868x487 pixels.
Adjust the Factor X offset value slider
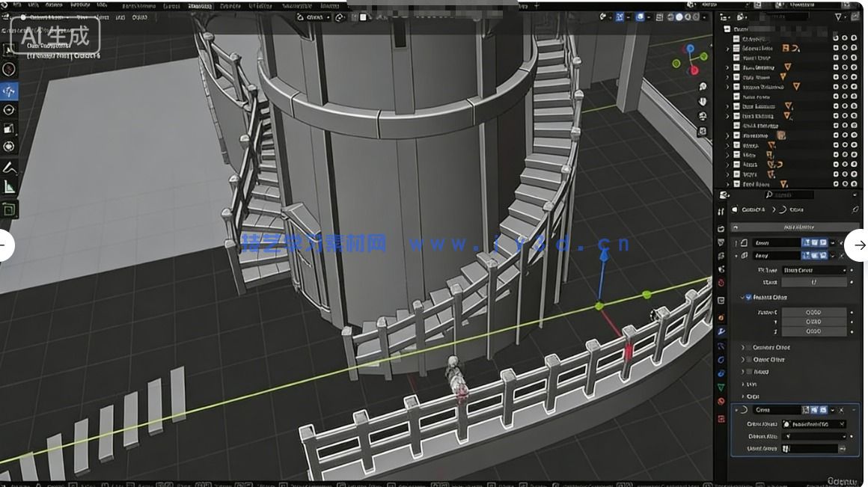[x=815, y=313]
